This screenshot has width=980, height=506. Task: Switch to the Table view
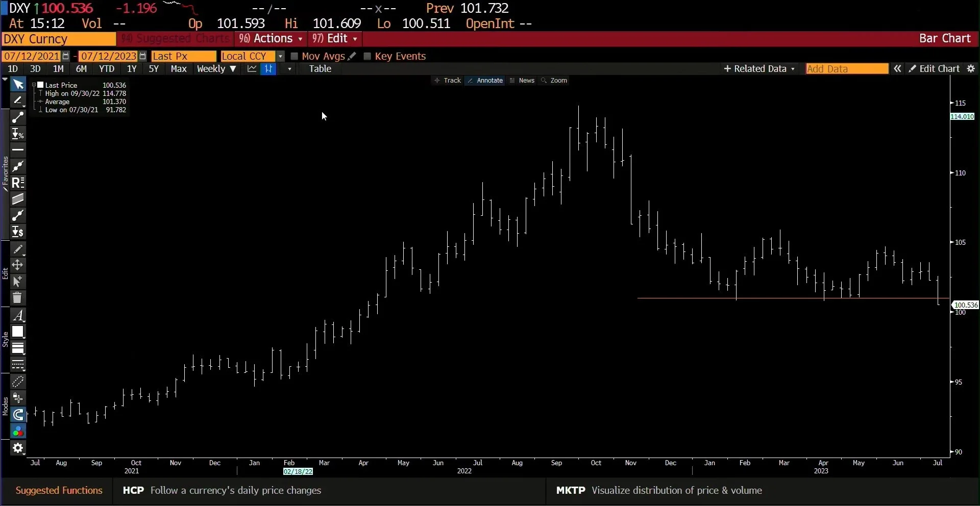(320, 69)
